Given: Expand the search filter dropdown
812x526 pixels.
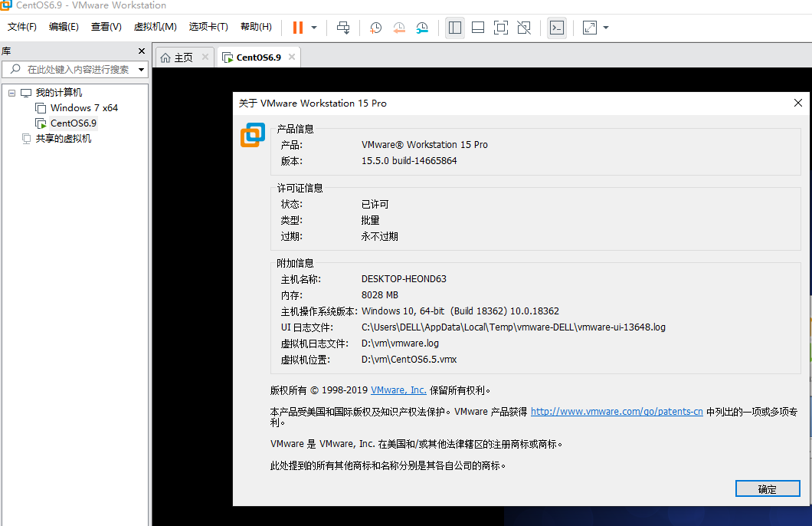Looking at the screenshot, I should coord(142,70).
